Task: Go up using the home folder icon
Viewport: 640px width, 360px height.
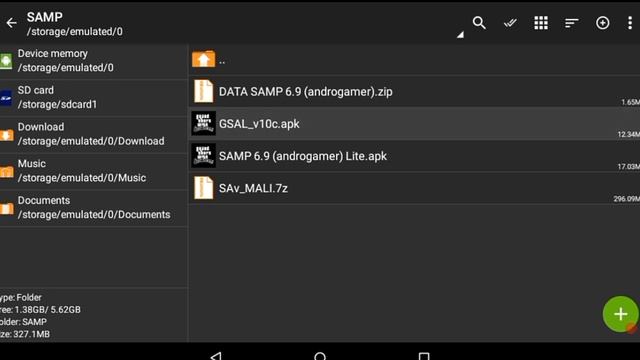Action: pyautogui.click(x=203, y=60)
